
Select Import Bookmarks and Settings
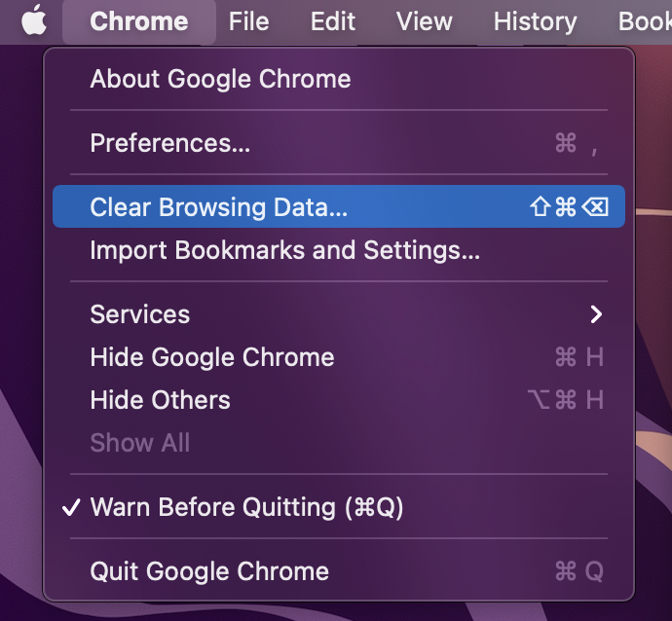coord(284,250)
